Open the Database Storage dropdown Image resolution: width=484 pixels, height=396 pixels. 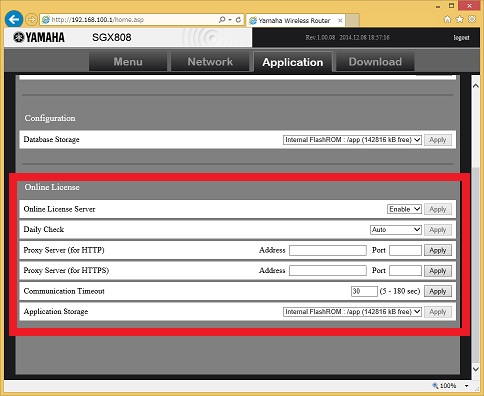(x=352, y=140)
